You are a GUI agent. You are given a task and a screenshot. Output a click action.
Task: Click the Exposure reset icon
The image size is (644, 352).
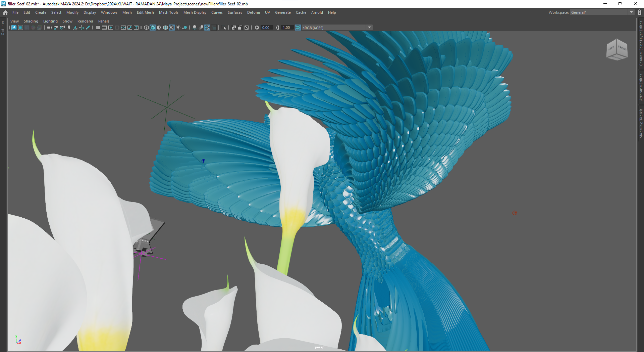[x=257, y=28]
